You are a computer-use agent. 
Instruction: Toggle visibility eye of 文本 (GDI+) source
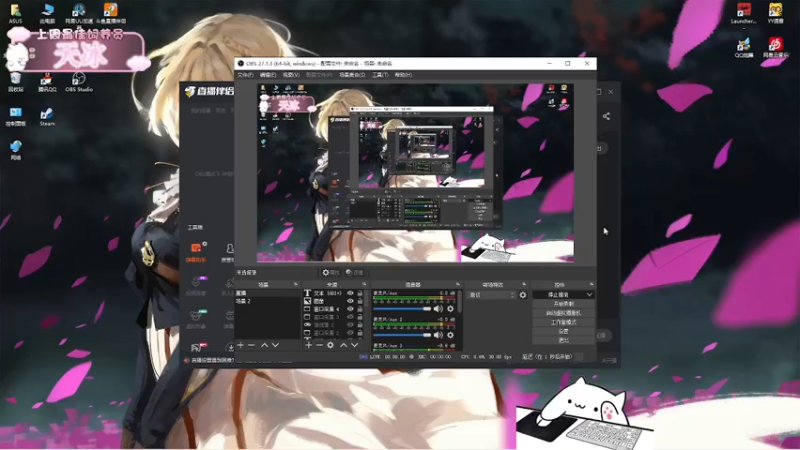(350, 293)
